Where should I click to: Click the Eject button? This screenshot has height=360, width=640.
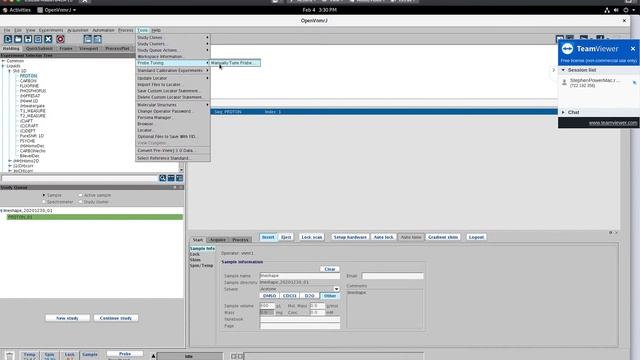point(286,237)
